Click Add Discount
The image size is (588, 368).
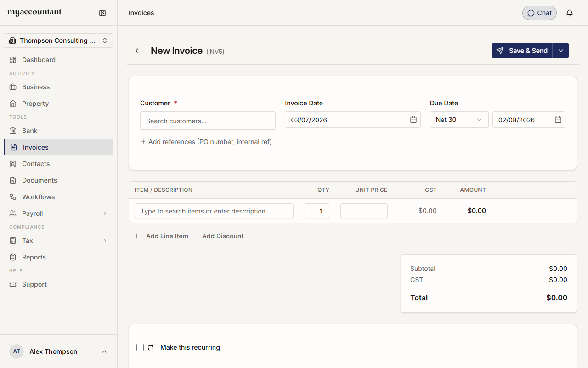pyautogui.click(x=223, y=236)
